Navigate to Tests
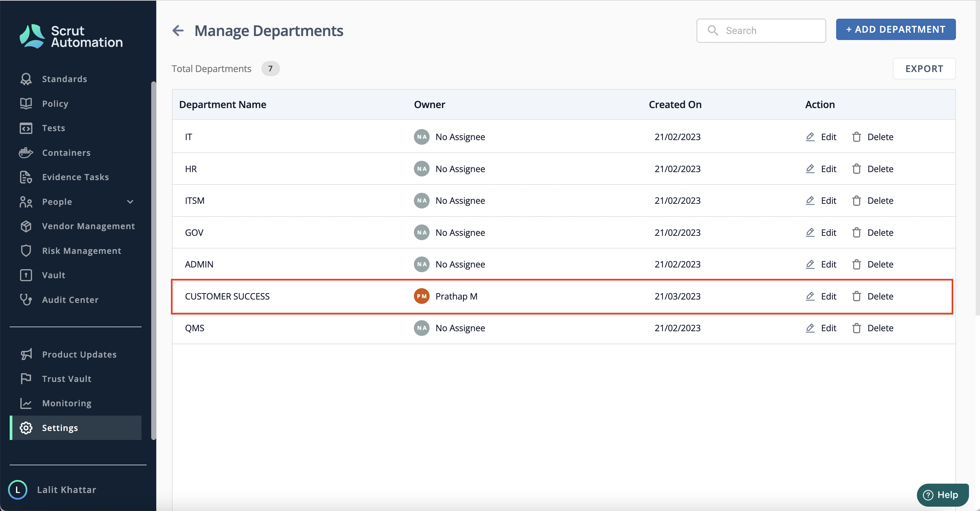 click(53, 128)
